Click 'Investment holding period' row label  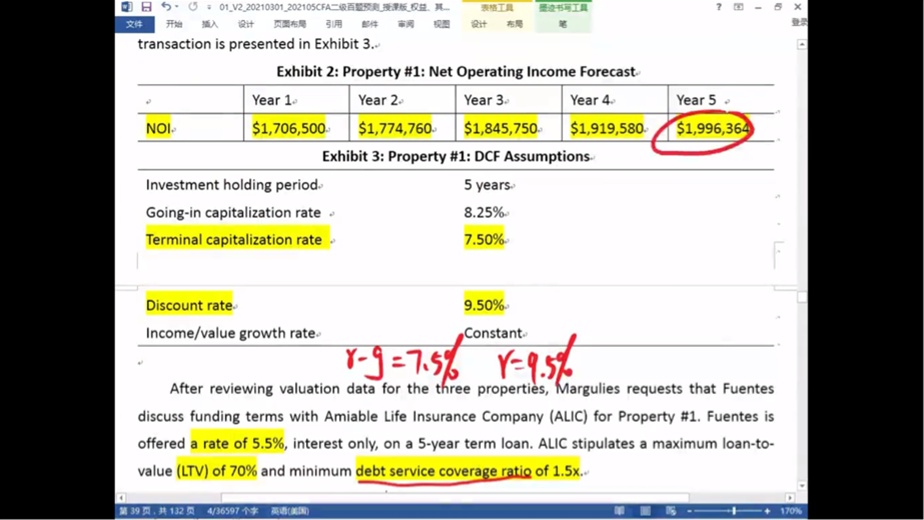(x=232, y=185)
